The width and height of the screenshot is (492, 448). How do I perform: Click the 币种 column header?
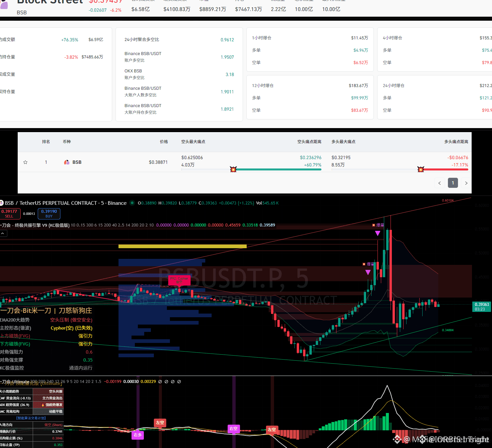67,142
